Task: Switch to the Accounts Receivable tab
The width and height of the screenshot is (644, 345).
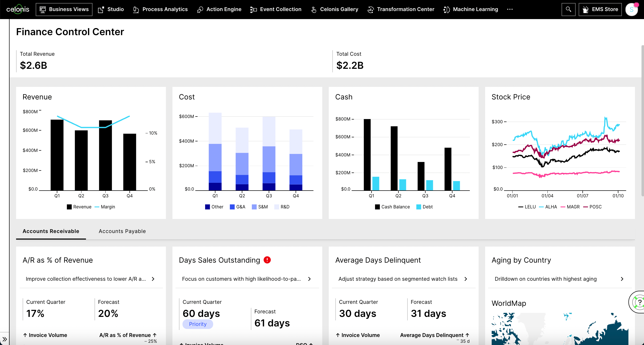Action: [51, 231]
